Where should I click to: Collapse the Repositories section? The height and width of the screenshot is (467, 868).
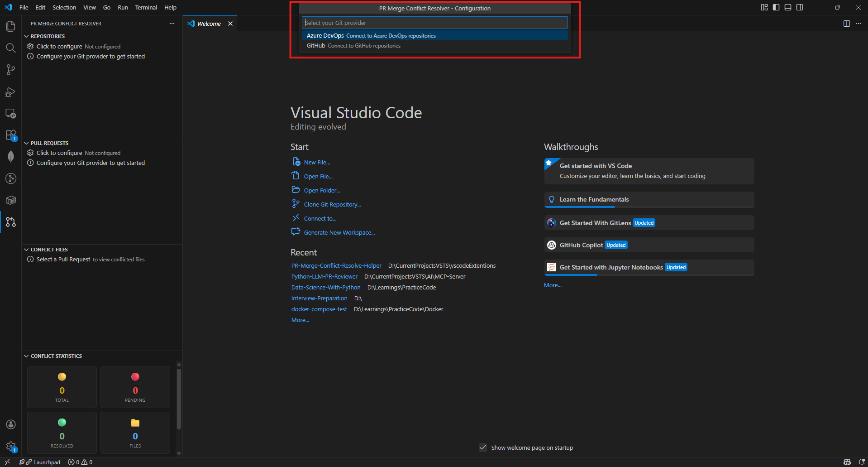coord(26,36)
